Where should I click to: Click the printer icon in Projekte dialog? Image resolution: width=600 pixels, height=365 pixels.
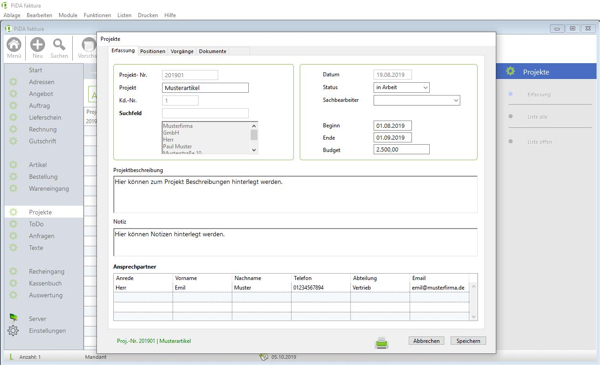[x=382, y=342]
